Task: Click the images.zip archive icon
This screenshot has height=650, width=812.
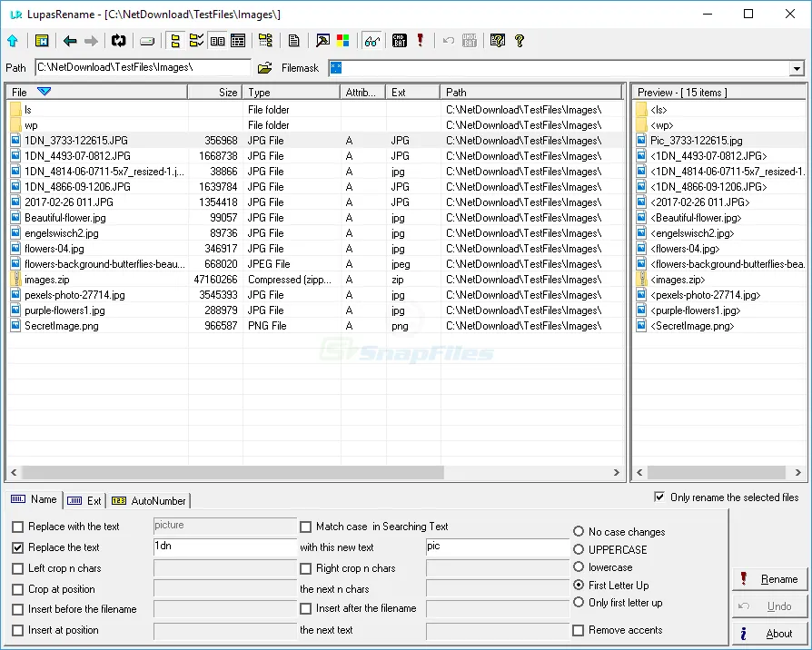Action: pyautogui.click(x=15, y=280)
